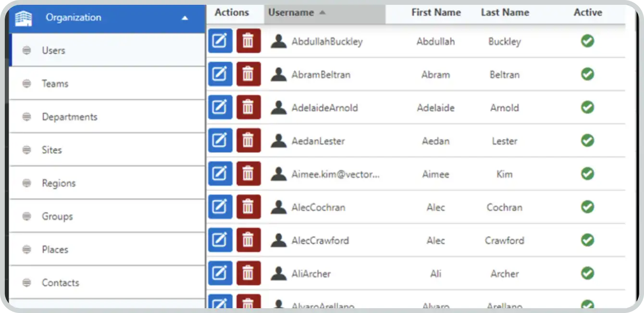Edit user AlecCochran
This screenshot has height=313, width=644.
point(220,206)
